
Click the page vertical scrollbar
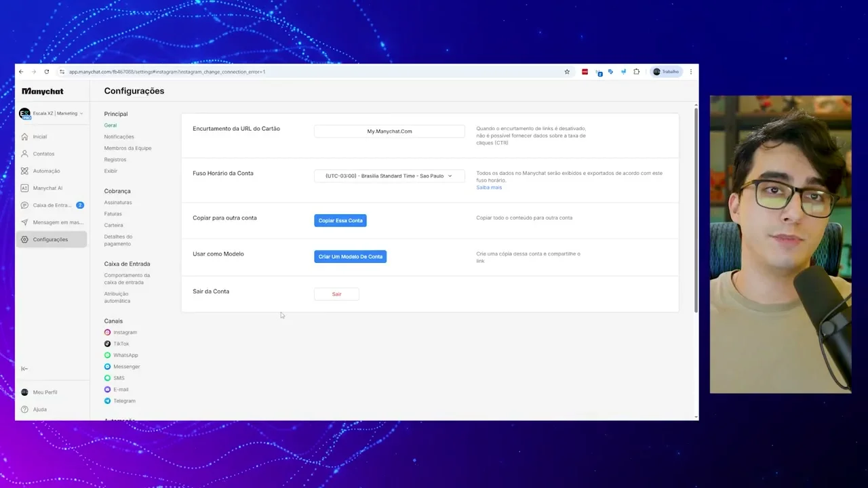tap(696, 210)
